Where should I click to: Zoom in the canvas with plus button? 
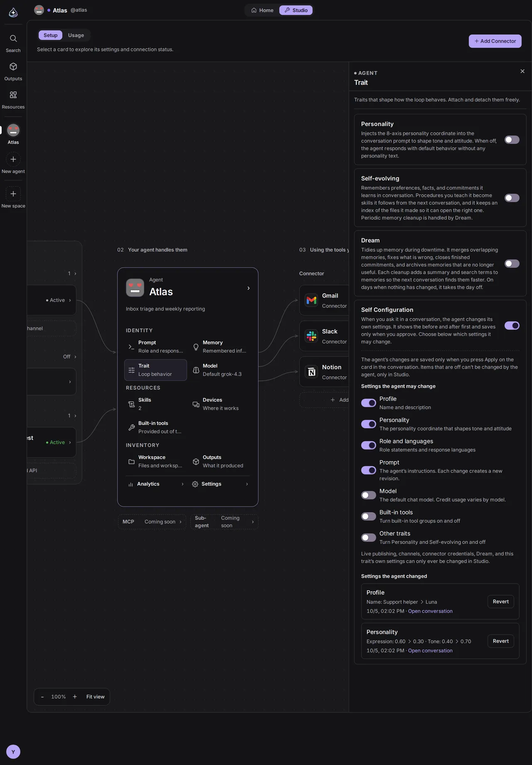(x=75, y=697)
